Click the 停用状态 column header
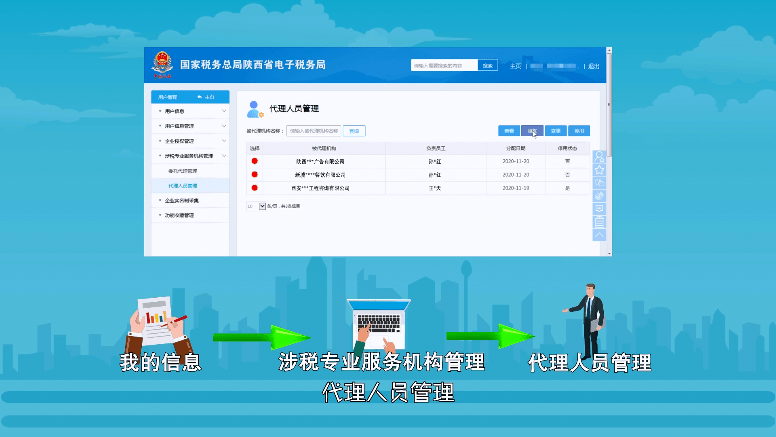The image size is (776, 437). pos(567,148)
